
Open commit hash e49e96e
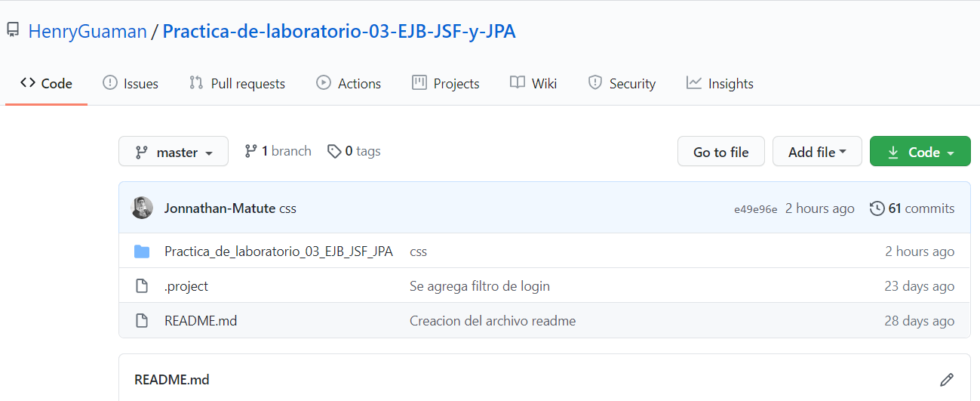coord(755,209)
